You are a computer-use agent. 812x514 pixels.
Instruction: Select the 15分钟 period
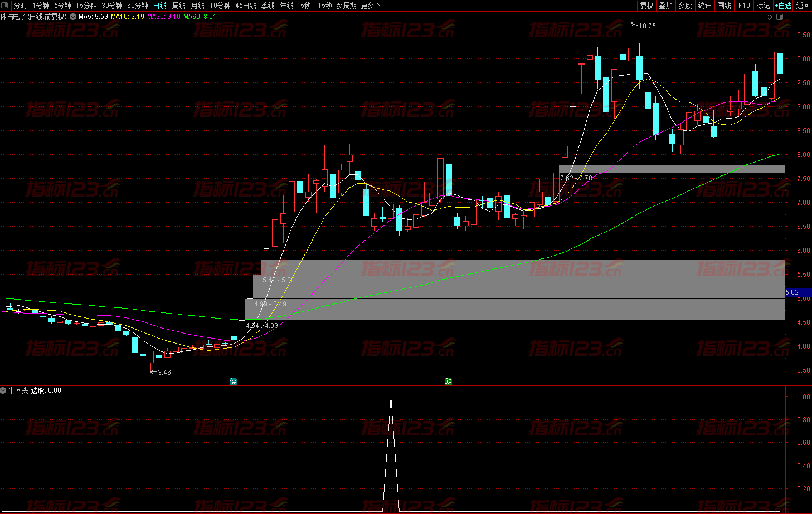pyautogui.click(x=86, y=6)
